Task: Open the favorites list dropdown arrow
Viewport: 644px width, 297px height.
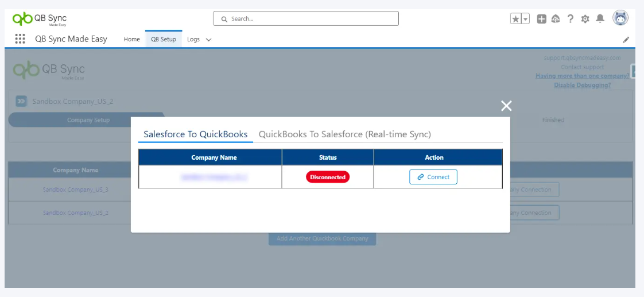Action: (x=525, y=18)
